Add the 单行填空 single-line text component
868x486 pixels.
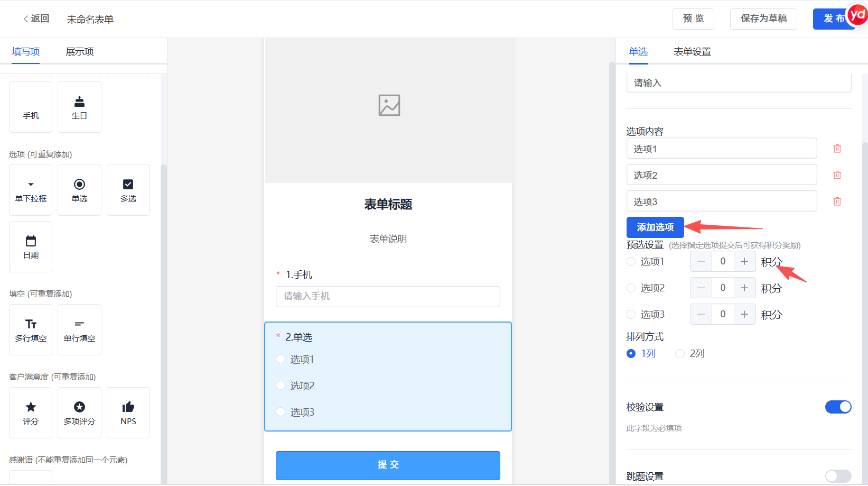pos(79,329)
